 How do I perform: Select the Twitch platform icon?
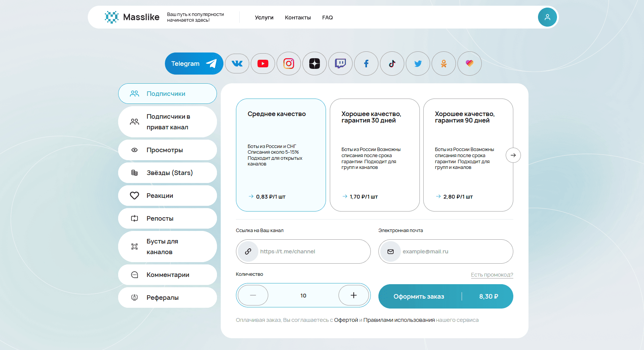[340, 64]
